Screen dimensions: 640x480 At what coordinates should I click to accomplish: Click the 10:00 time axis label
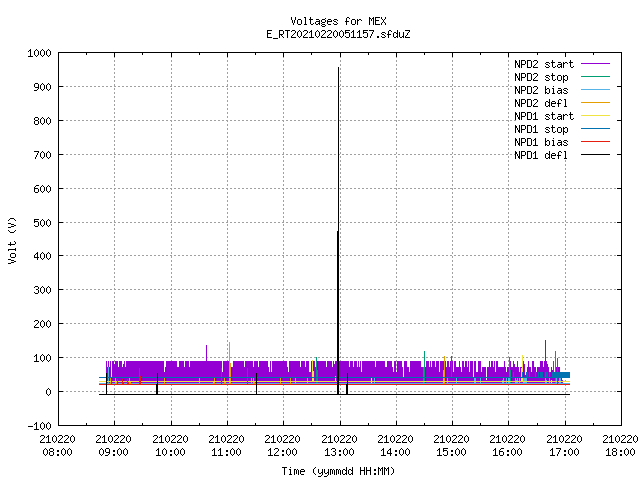tap(170, 452)
